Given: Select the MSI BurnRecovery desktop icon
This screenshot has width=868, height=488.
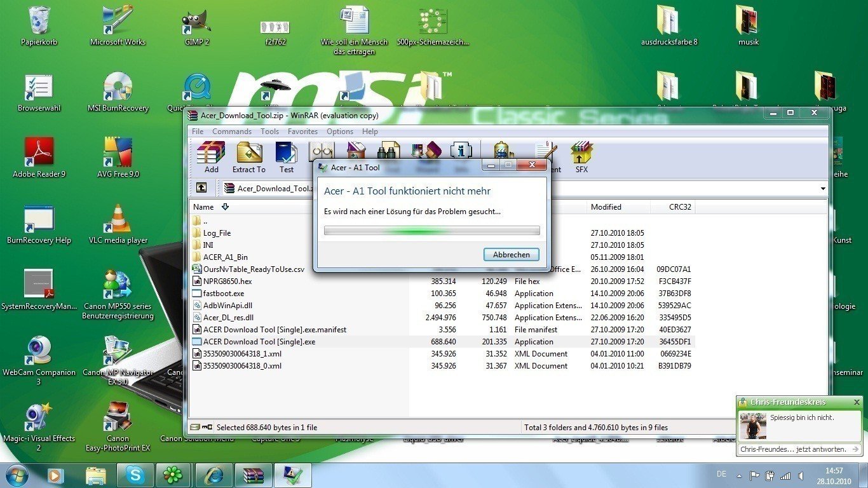Looking at the screenshot, I should 118,92.
